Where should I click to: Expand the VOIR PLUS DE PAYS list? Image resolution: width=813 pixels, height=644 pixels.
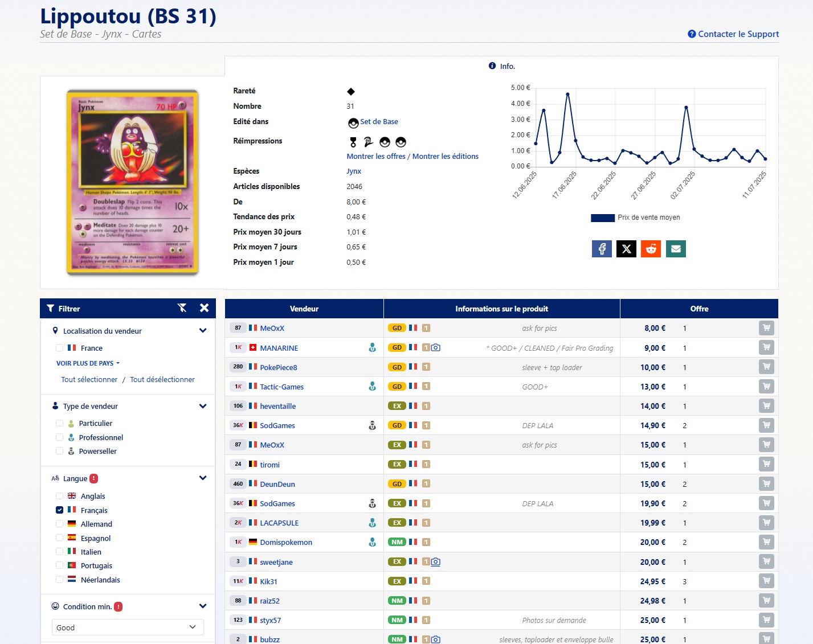(88, 363)
